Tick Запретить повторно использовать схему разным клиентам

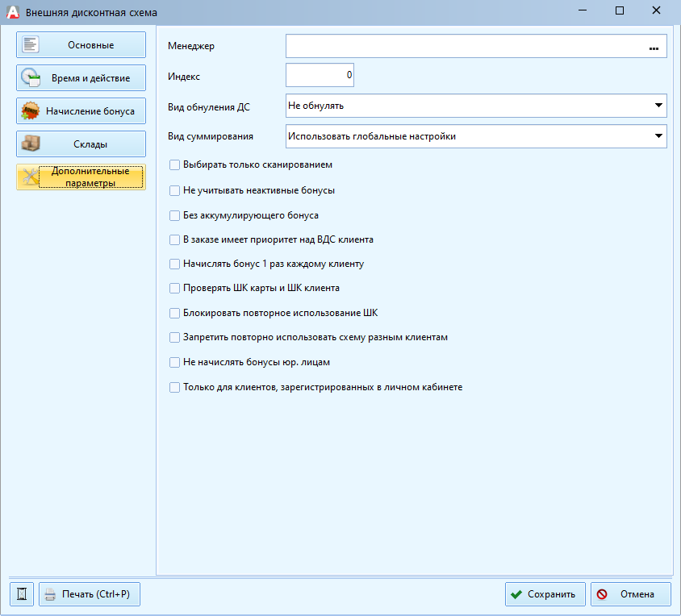pos(174,337)
